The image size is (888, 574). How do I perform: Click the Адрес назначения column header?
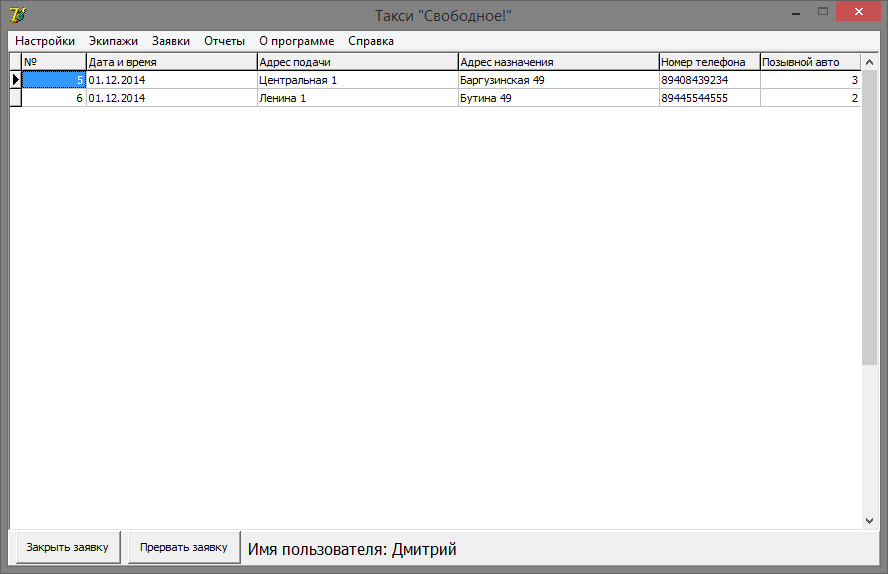[x=558, y=62]
